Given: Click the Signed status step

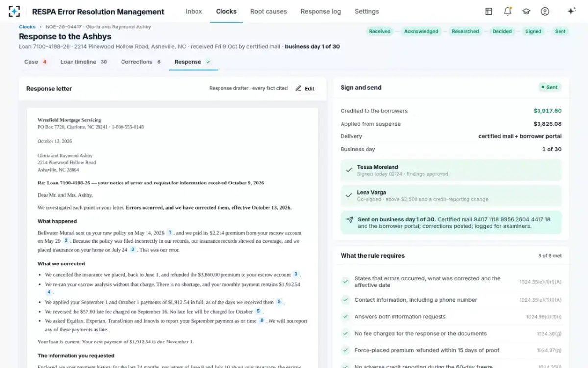Looking at the screenshot, I should (x=533, y=31).
